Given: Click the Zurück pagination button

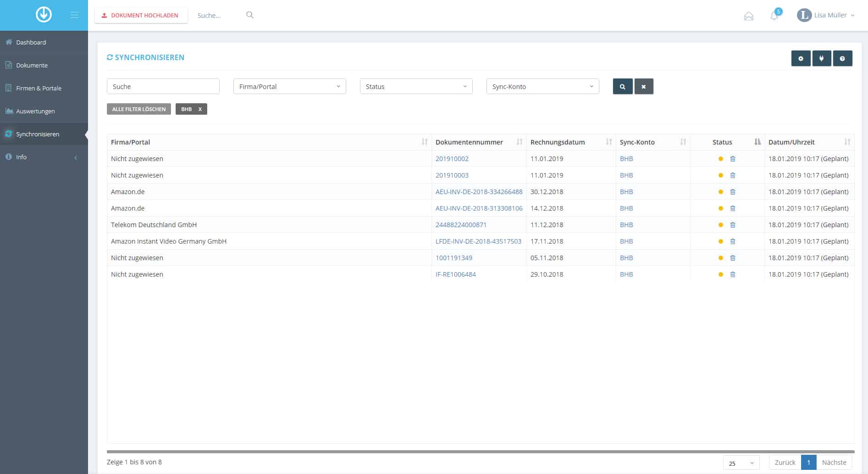Looking at the screenshot, I should (x=785, y=463).
